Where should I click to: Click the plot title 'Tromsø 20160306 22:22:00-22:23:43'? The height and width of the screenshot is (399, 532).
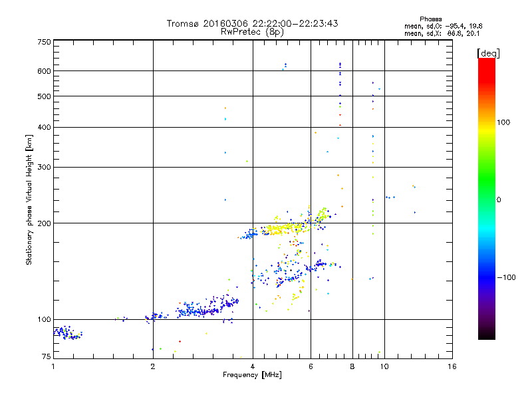coord(252,23)
